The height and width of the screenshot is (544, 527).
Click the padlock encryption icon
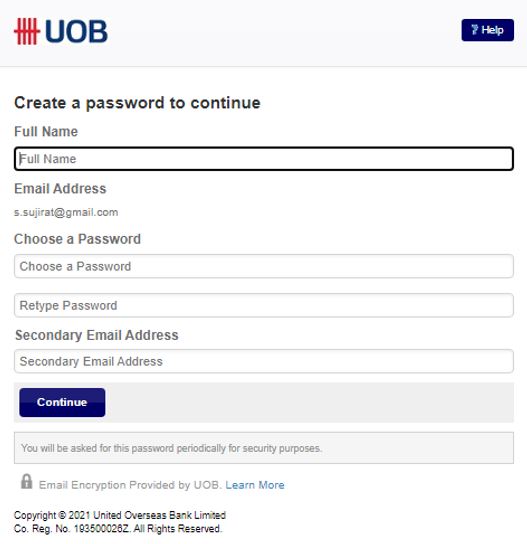[x=27, y=482]
